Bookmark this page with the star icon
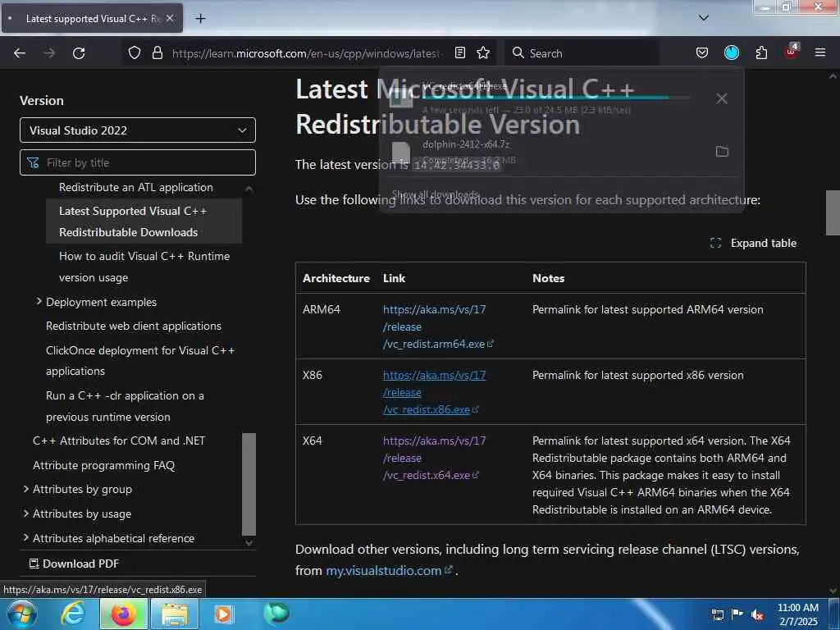Screen dimensions: 840x630 pos(483,53)
